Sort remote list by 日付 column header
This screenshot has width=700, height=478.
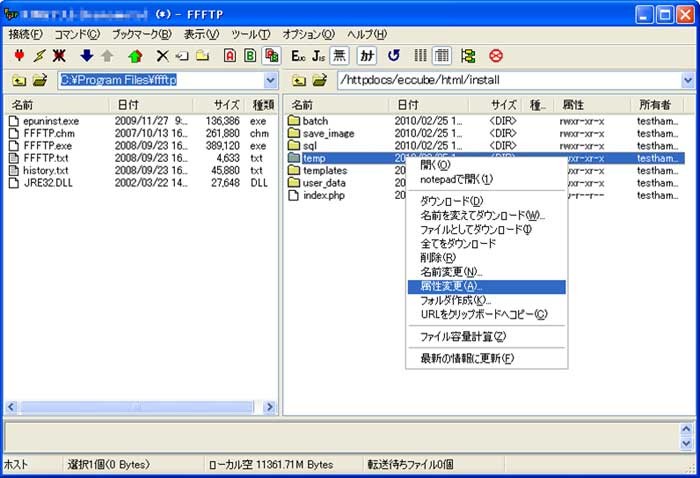(x=429, y=105)
